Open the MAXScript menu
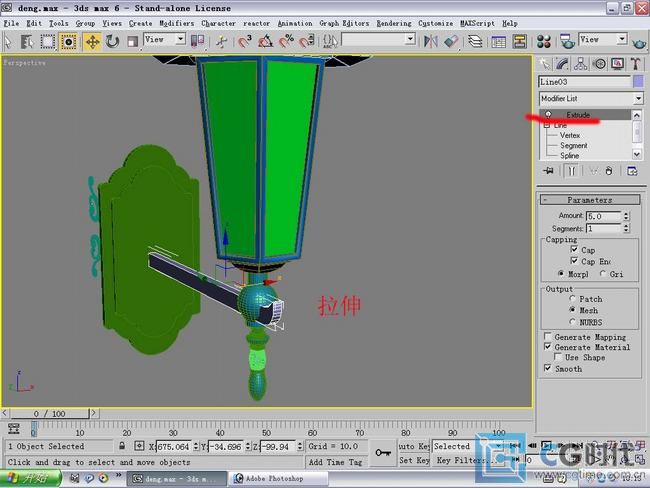The height and width of the screenshot is (488, 650). click(477, 23)
